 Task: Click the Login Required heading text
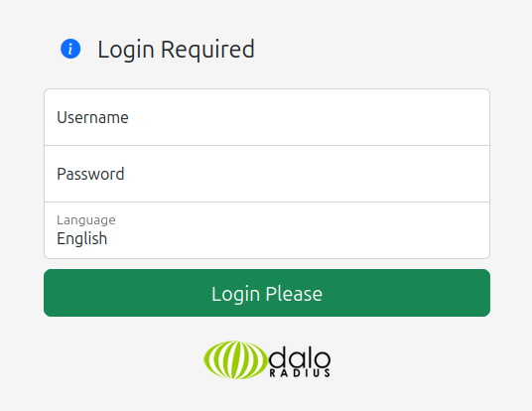176,50
